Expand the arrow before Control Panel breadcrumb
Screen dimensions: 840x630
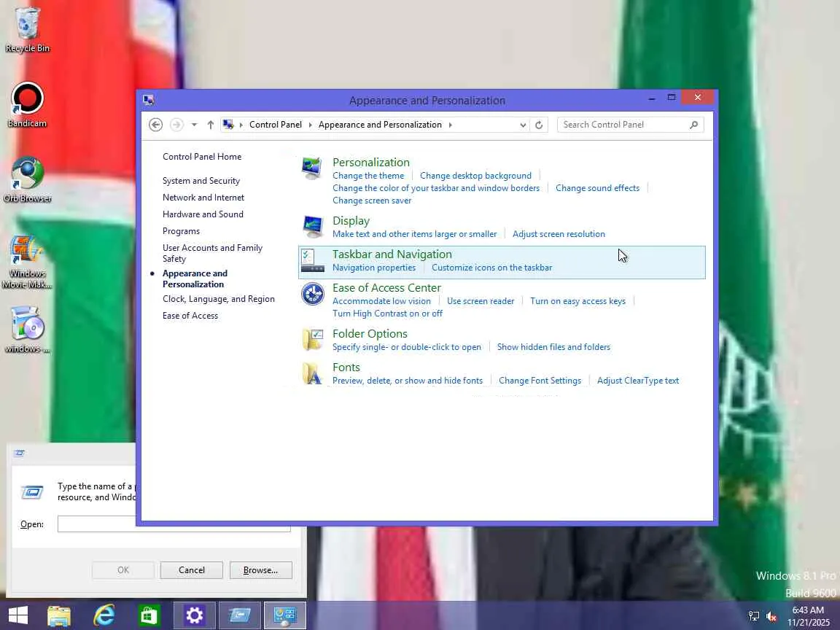pyautogui.click(x=241, y=125)
